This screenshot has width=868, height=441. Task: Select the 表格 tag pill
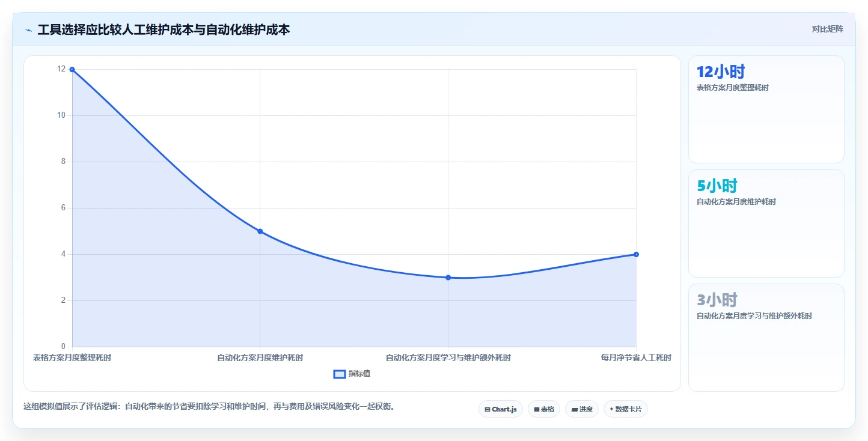click(544, 409)
